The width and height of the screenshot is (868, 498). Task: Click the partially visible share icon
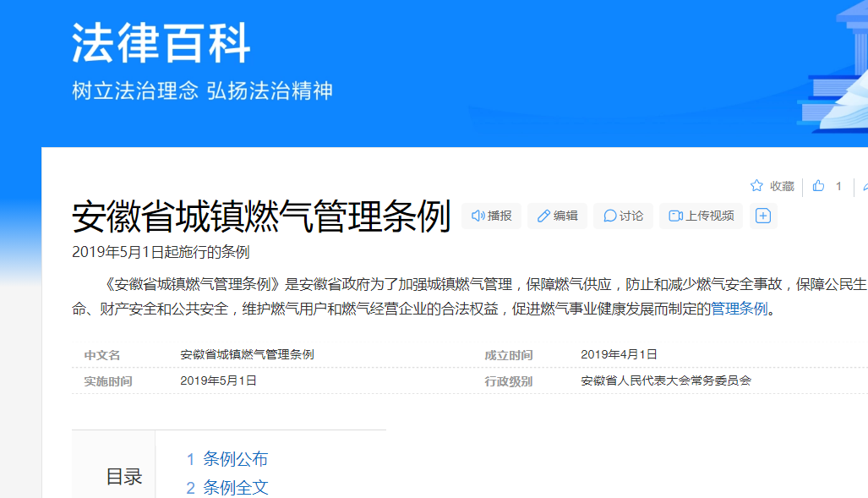coord(864,186)
